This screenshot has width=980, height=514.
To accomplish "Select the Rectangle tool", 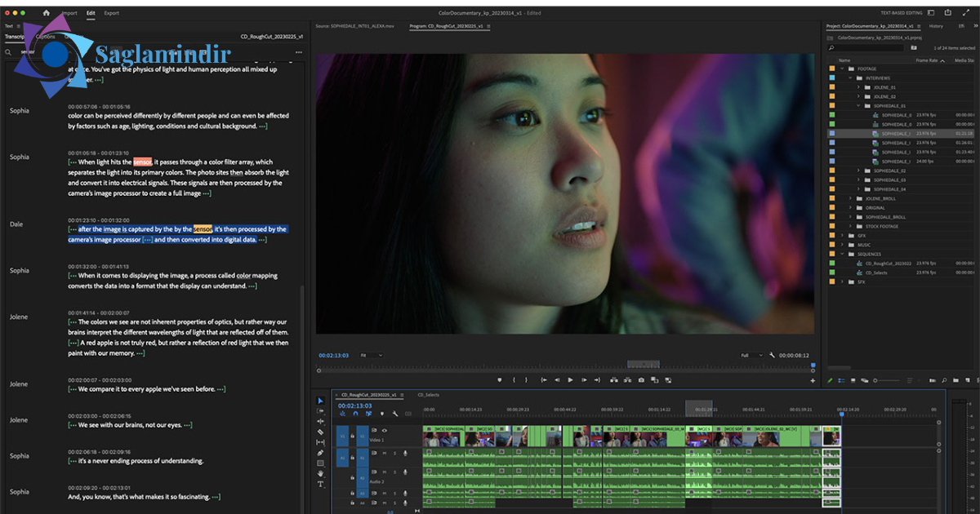I will coord(320,463).
